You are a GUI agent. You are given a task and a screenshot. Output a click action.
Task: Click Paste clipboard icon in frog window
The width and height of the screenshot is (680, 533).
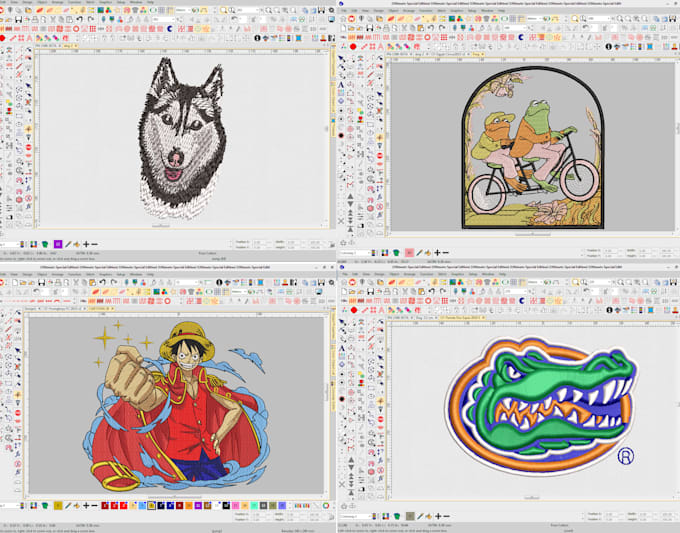421,28
